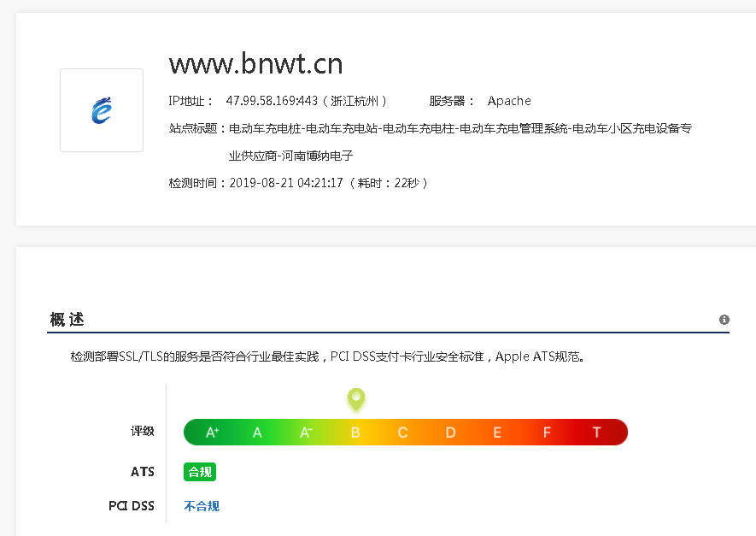Click the A- grade on rating bar
The image size is (756, 536).
tap(306, 432)
